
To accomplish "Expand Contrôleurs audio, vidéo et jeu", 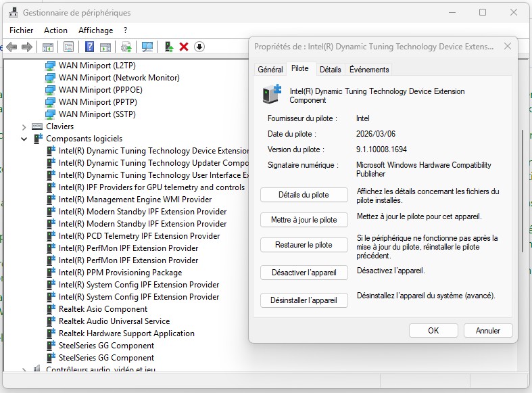I will [24, 370].
